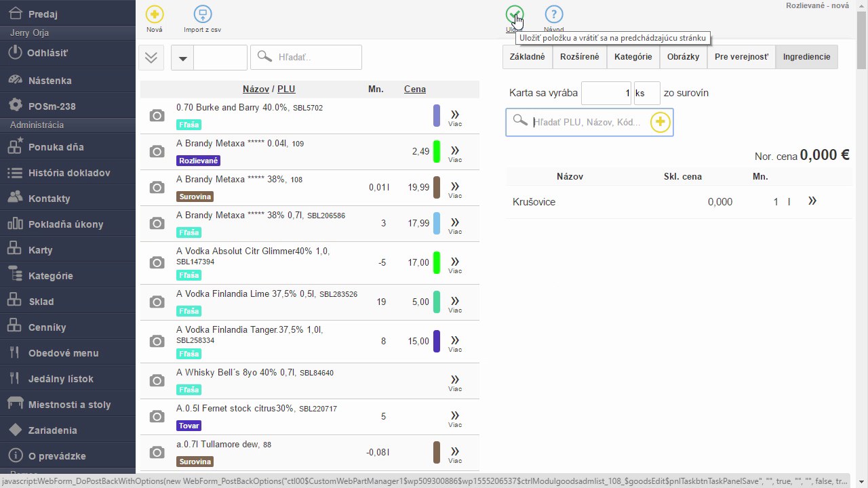Click Tovar tag on Fernet stock

click(189, 426)
